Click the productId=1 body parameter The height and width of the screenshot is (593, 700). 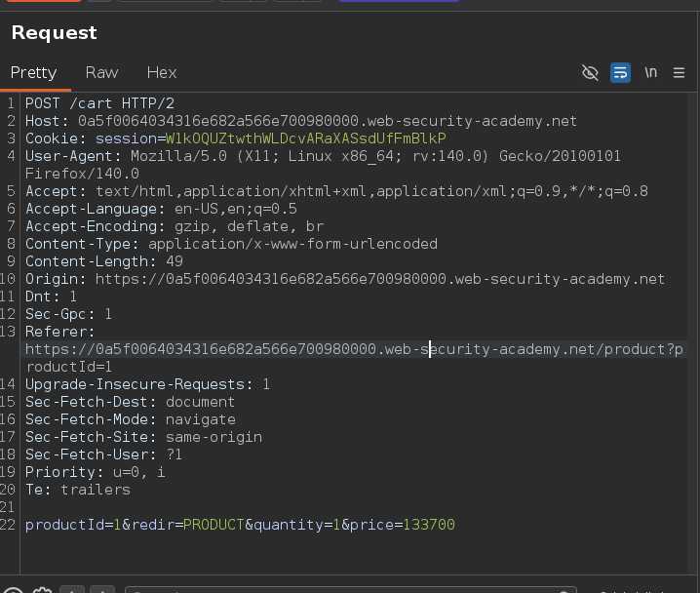point(73,525)
